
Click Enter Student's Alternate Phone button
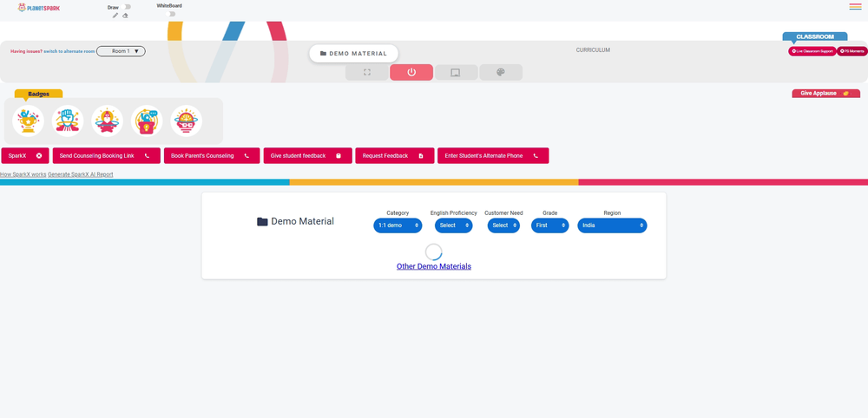click(x=493, y=156)
